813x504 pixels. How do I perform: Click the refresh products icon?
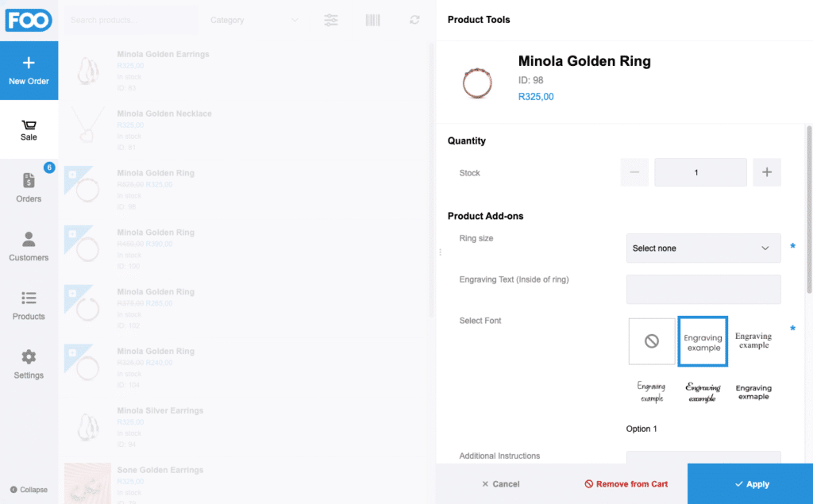click(414, 20)
